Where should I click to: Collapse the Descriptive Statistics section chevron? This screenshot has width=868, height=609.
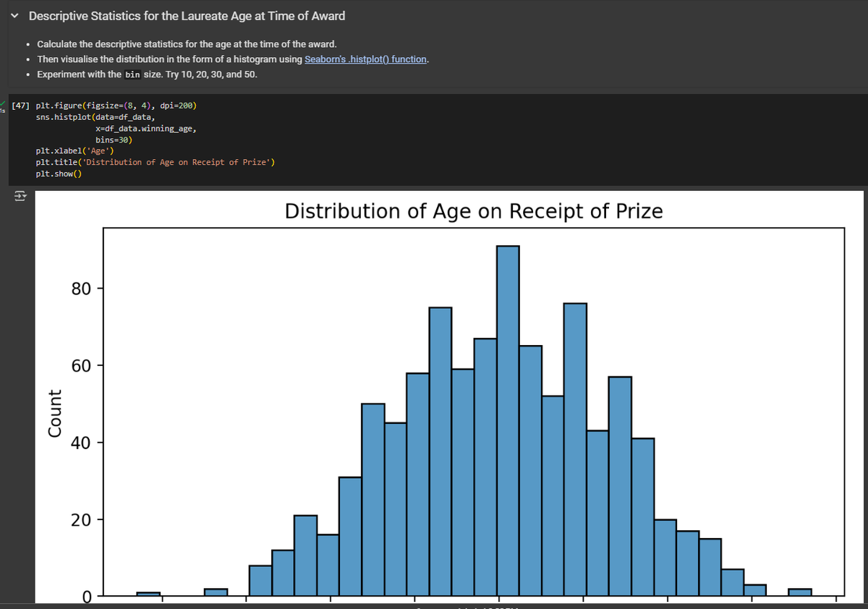point(15,16)
